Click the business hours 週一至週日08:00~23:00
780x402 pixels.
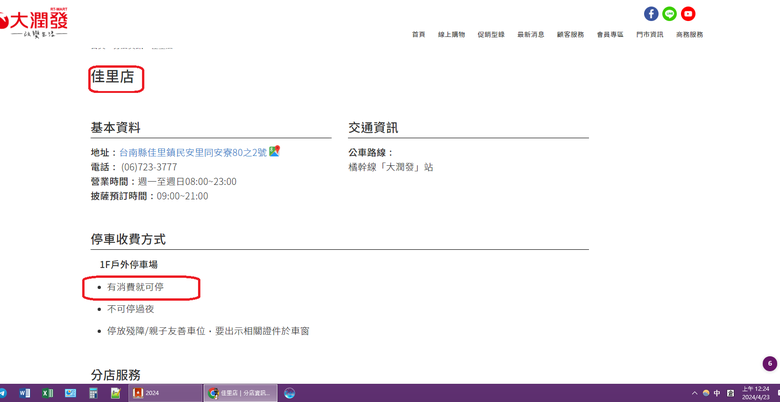pyautogui.click(x=187, y=182)
